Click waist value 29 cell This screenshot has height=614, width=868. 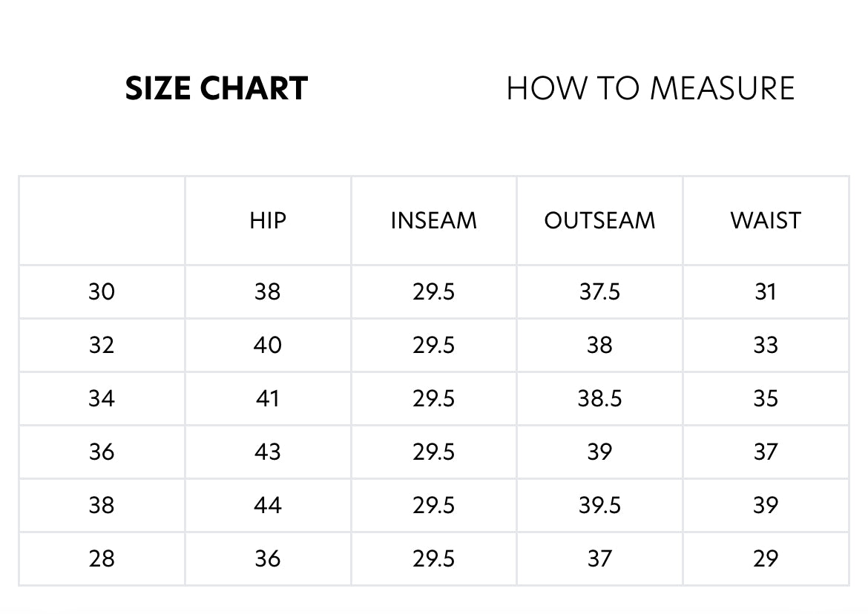766,558
